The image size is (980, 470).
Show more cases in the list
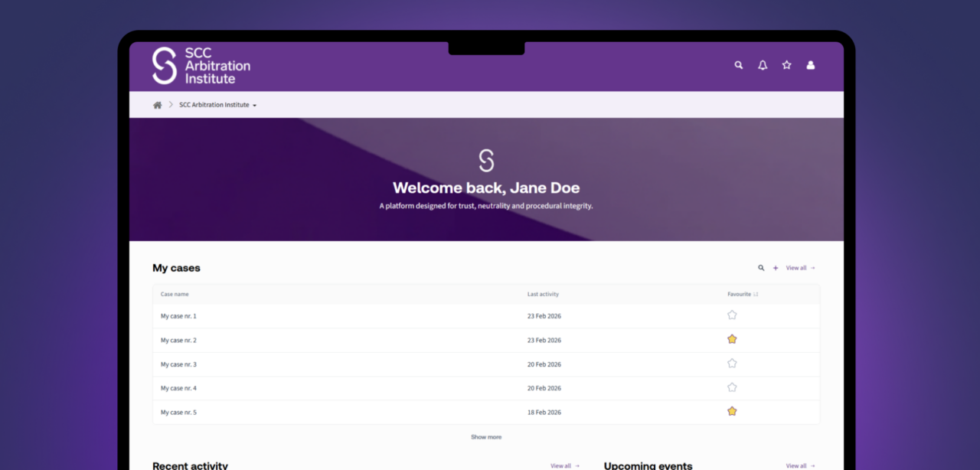pyautogui.click(x=486, y=437)
